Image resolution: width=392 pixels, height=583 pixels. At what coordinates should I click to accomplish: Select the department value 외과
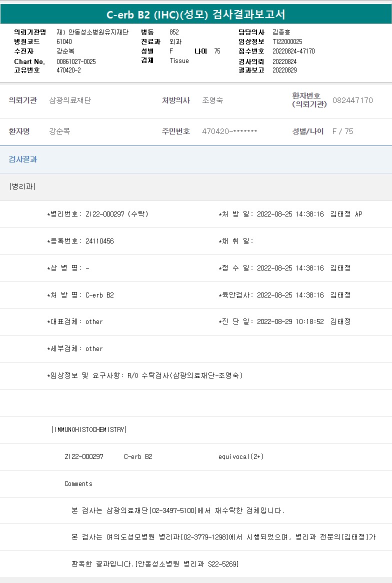click(175, 41)
